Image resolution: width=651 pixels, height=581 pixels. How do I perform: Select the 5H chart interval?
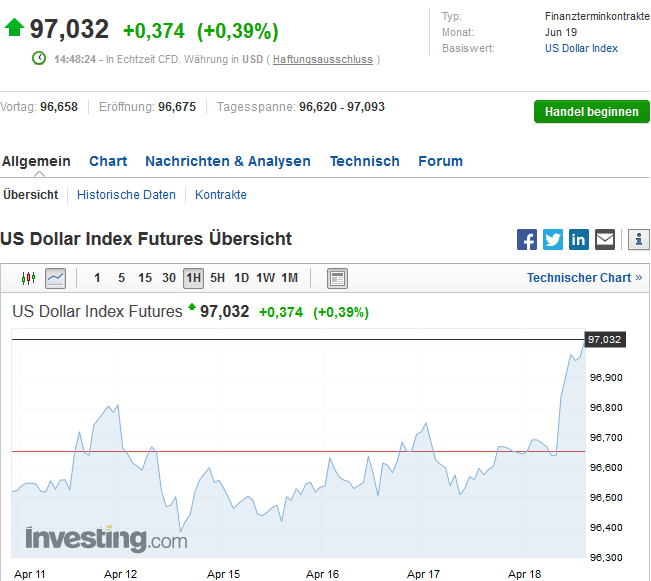[217, 278]
